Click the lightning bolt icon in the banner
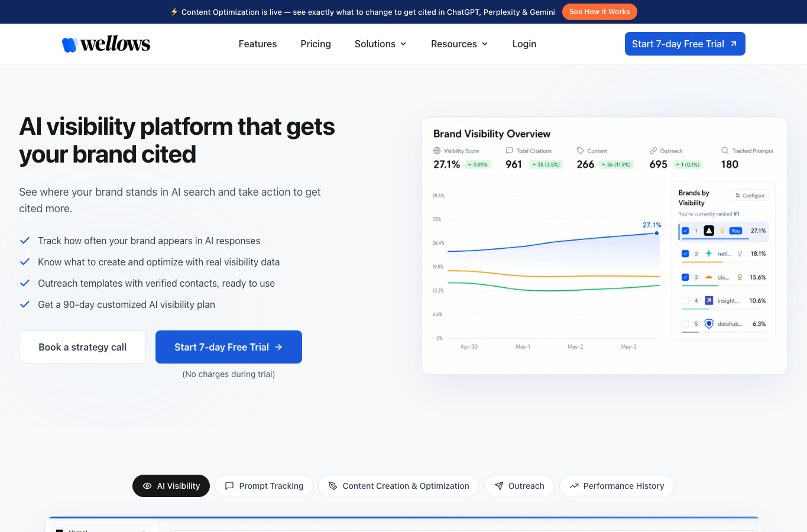Viewport: 807px width, 532px height. 174,12
